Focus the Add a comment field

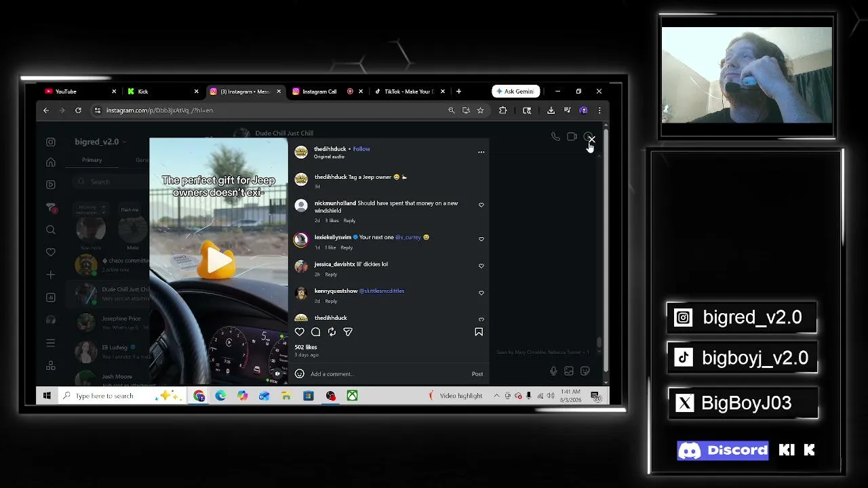pos(388,374)
